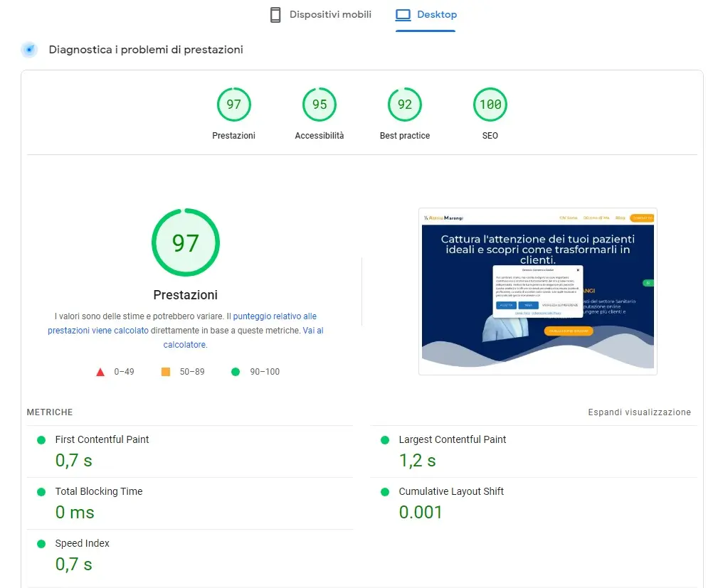Click the 97 Prestazioni gauge in the summary row
Viewport: 718px width, 588px height.
click(x=233, y=104)
